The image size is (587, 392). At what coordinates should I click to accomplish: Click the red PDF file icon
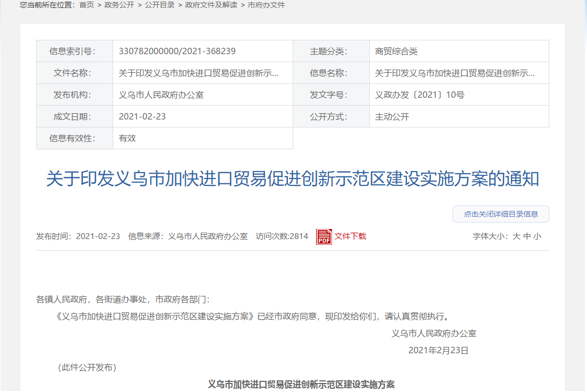(x=324, y=236)
